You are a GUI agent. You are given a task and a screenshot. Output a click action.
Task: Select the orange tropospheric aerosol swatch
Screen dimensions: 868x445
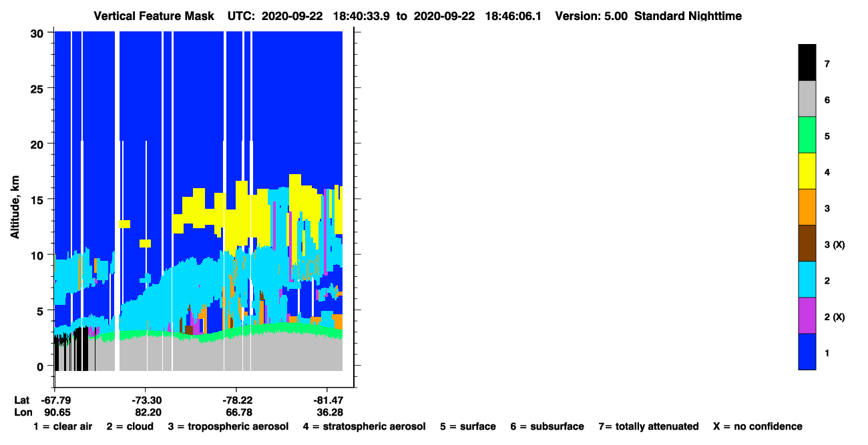coord(807,207)
